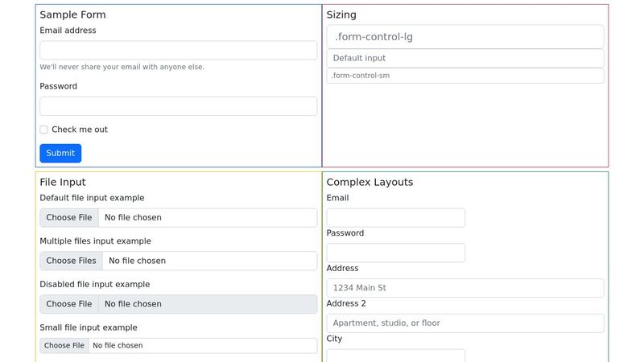The image size is (644, 362).
Task: Select the .form-control-lg large input
Action: [x=465, y=36]
